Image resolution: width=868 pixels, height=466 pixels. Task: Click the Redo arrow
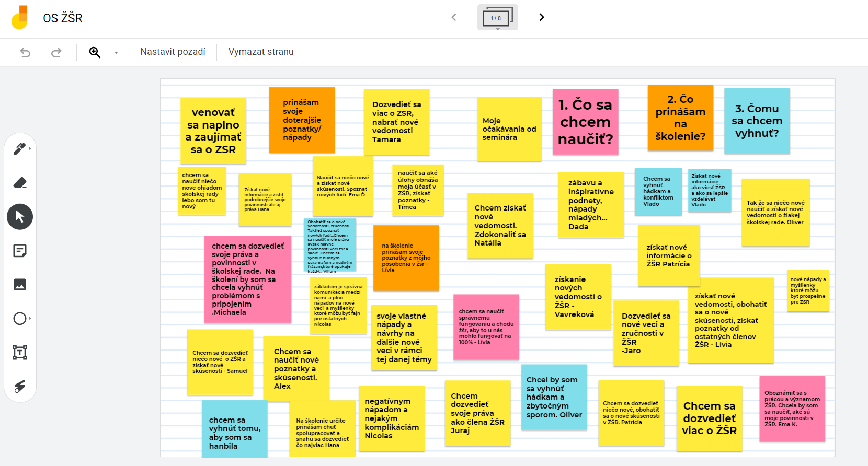tap(56, 52)
